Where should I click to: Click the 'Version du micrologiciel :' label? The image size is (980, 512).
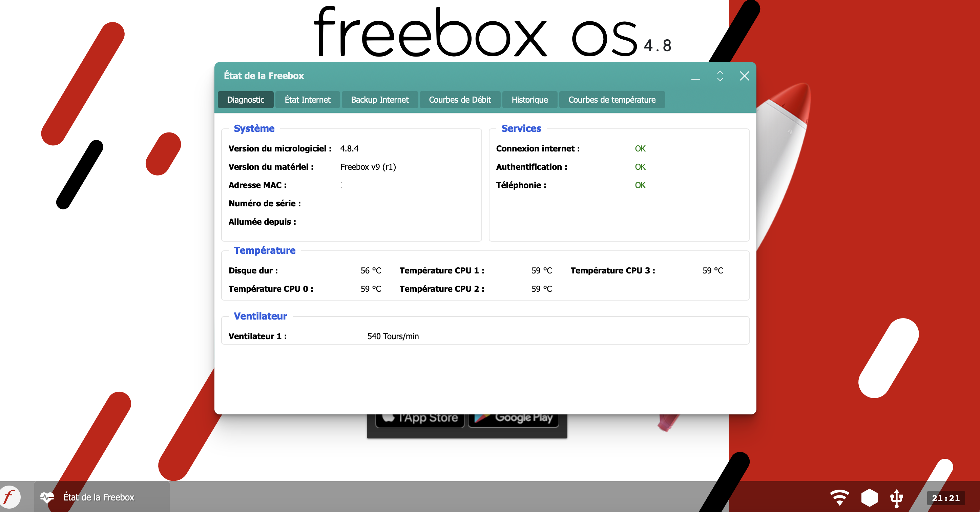coord(279,148)
